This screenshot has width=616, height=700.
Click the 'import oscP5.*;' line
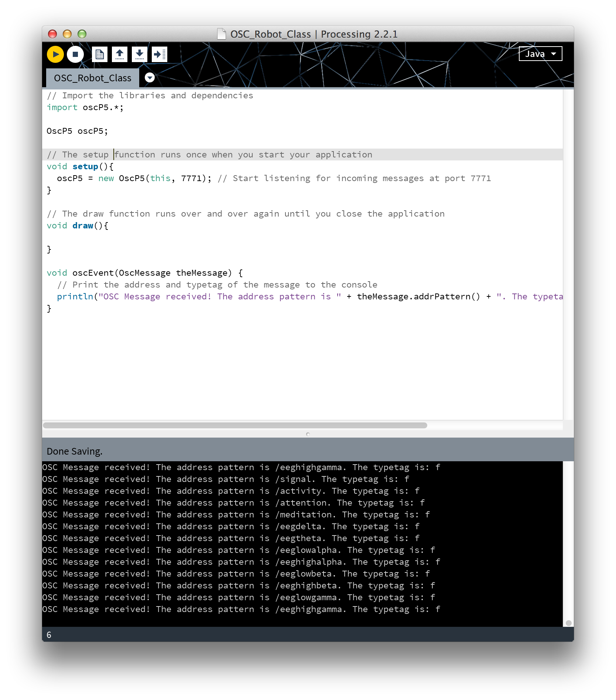(x=85, y=107)
